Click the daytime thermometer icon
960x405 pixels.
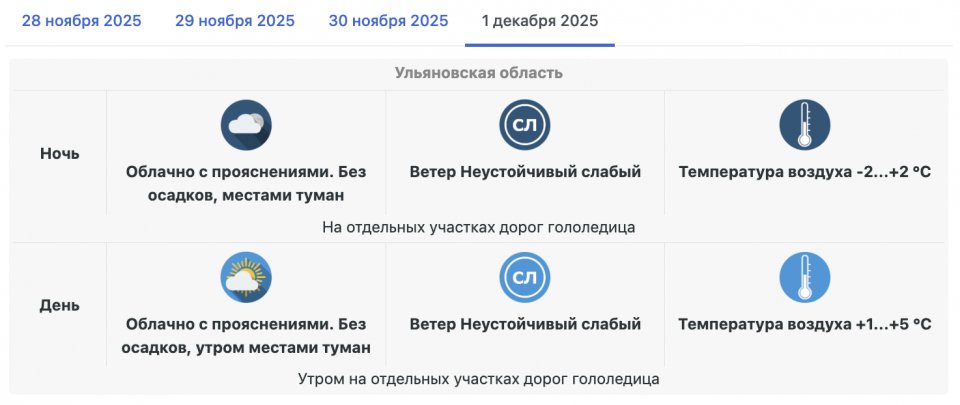pyautogui.click(x=804, y=278)
